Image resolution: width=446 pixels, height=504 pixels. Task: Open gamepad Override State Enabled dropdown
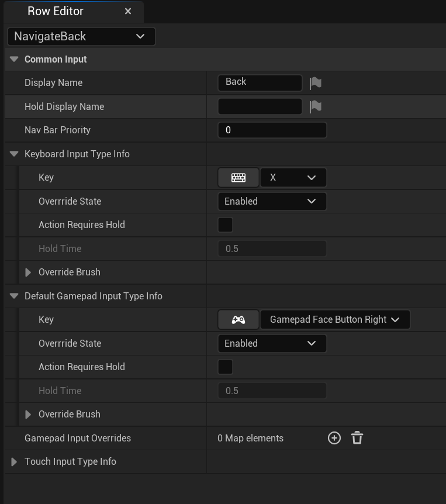click(272, 343)
